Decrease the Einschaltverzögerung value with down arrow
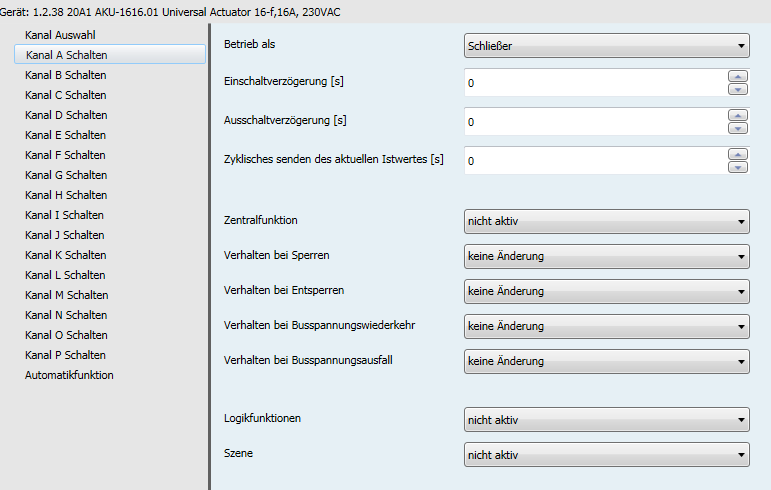 [738, 89]
